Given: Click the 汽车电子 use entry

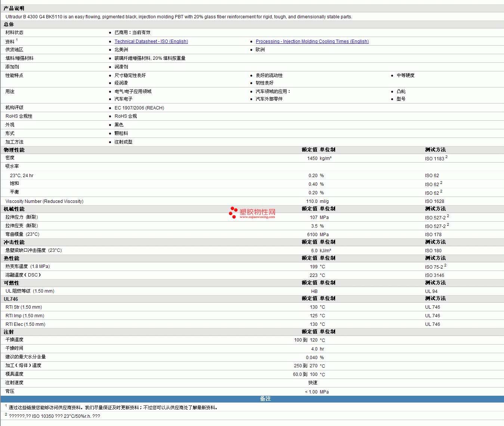Looking at the screenshot, I should click(x=123, y=99).
